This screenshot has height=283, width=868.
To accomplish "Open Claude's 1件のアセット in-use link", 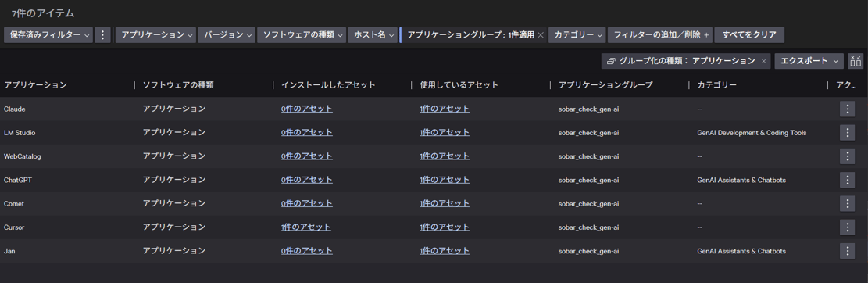I will (x=445, y=109).
